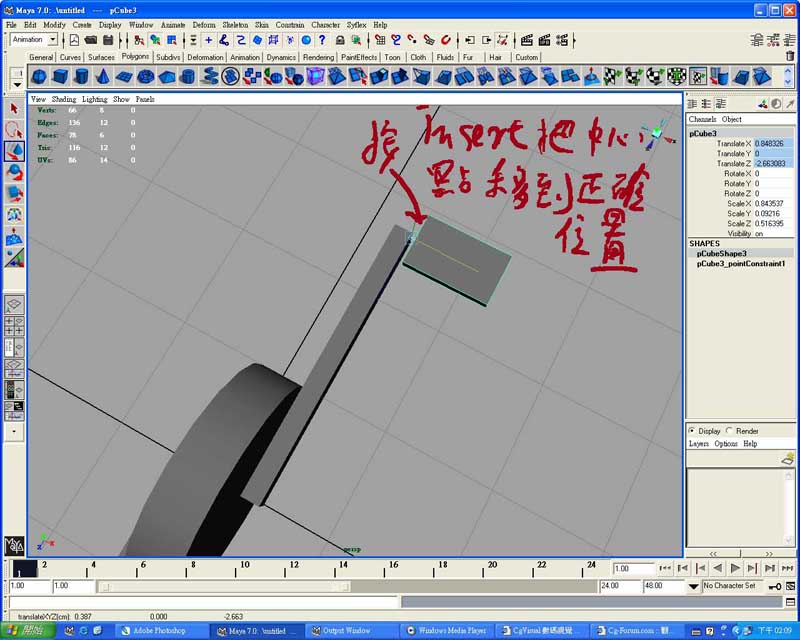Select the polygon sphere shelf icon
Image resolution: width=800 pixels, height=640 pixels.
coord(39,77)
